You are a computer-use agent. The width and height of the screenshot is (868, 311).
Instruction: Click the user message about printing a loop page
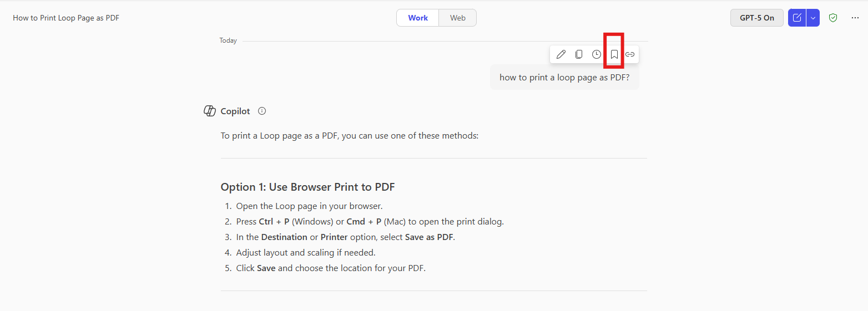pyautogui.click(x=564, y=78)
